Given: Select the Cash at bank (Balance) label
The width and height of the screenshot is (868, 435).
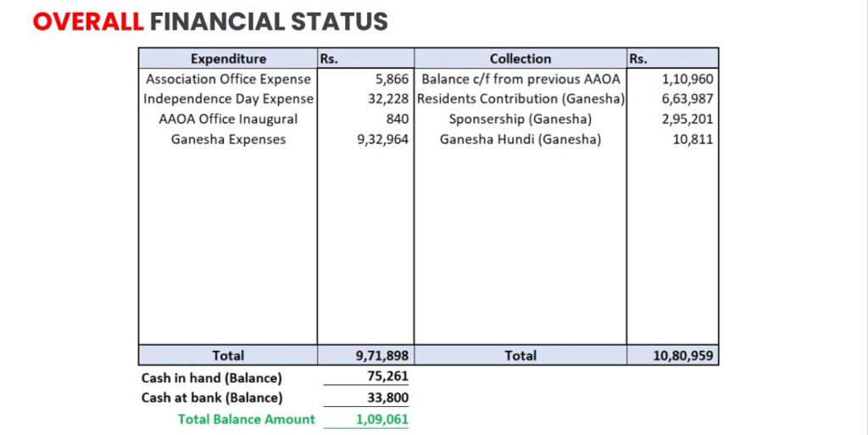Looking at the screenshot, I should click(212, 398).
